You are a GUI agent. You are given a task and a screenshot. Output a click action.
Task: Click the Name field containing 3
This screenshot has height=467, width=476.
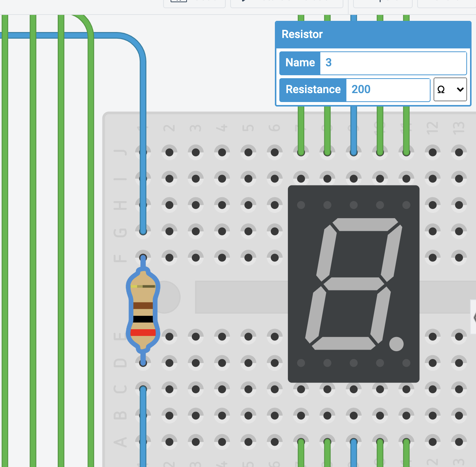393,63
